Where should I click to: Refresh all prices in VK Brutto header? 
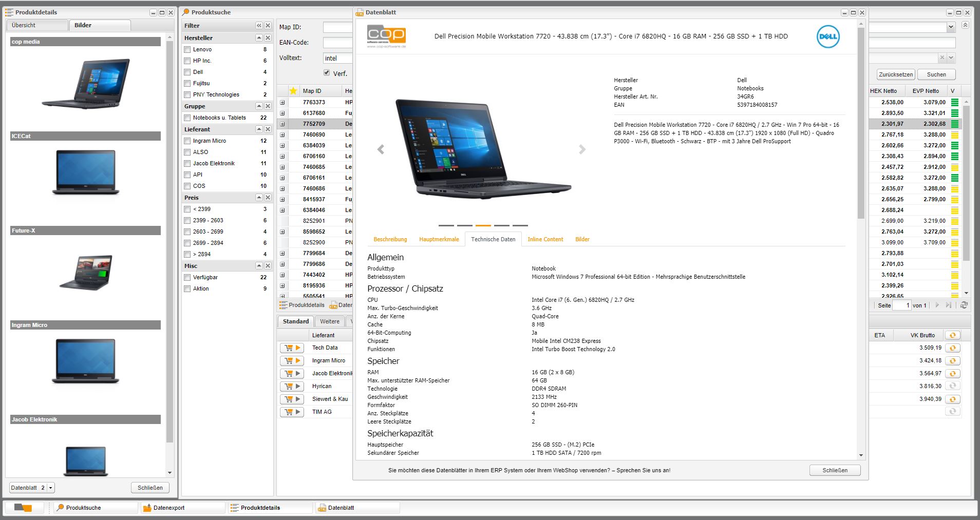coord(952,335)
